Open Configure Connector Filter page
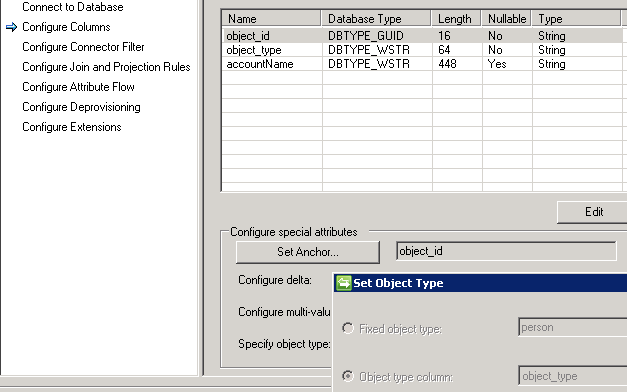Image resolution: width=627 pixels, height=392 pixels. 83,47
